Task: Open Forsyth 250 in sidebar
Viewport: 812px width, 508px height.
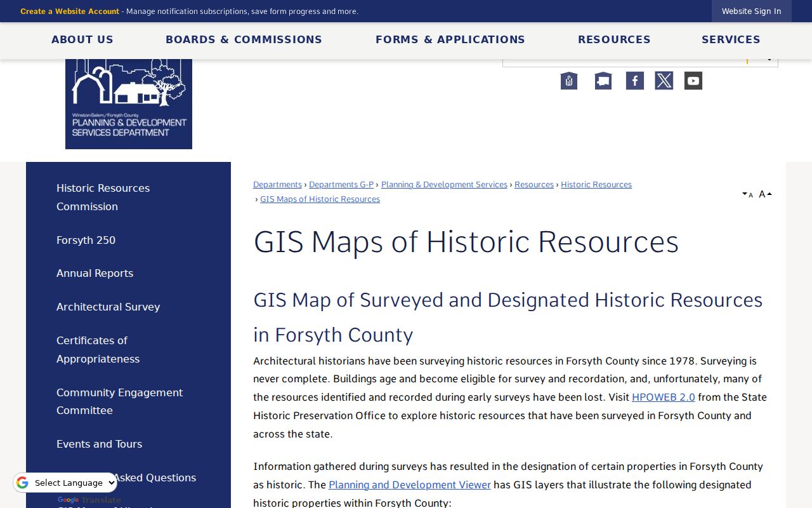Action: pos(86,240)
